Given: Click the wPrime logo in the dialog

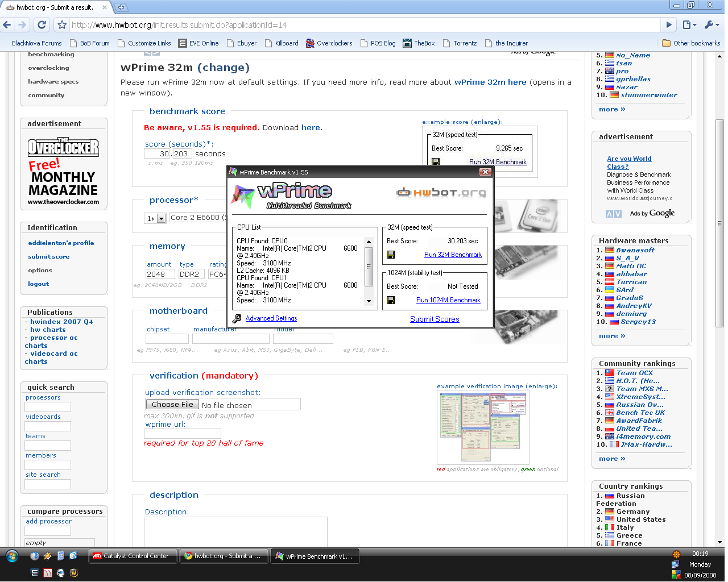Looking at the screenshot, I should click(x=291, y=196).
